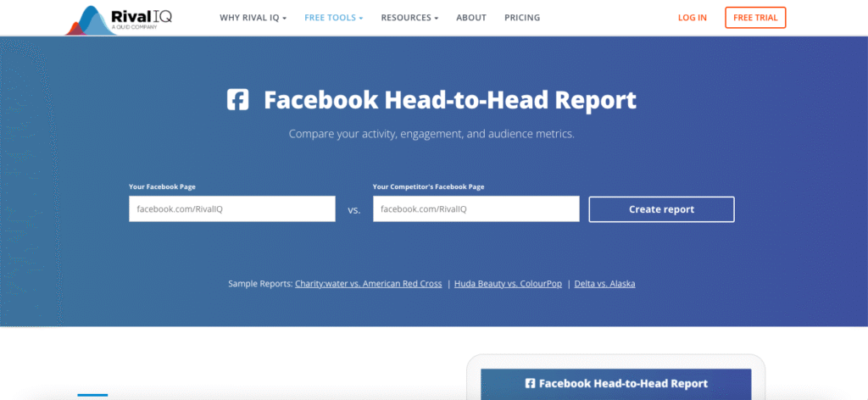Go to the ABOUT page
Screen dimensions: 868x400
click(x=471, y=18)
